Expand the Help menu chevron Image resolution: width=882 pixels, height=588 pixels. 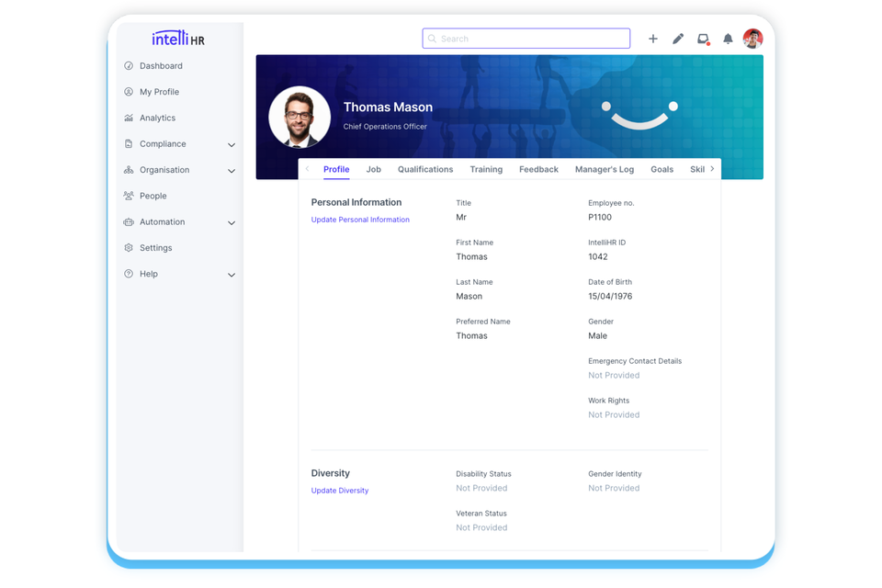tap(232, 275)
